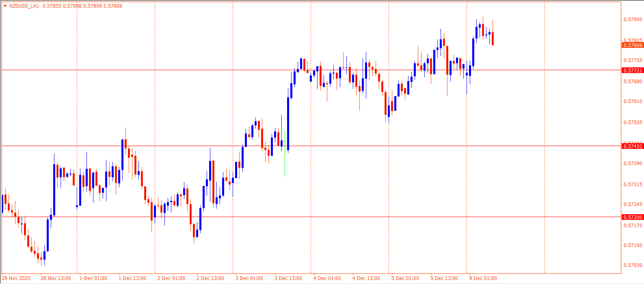The height and width of the screenshot is (284, 644).
Task: Click the 2 Dec 13:00 time label
Action: pyautogui.click(x=210, y=278)
